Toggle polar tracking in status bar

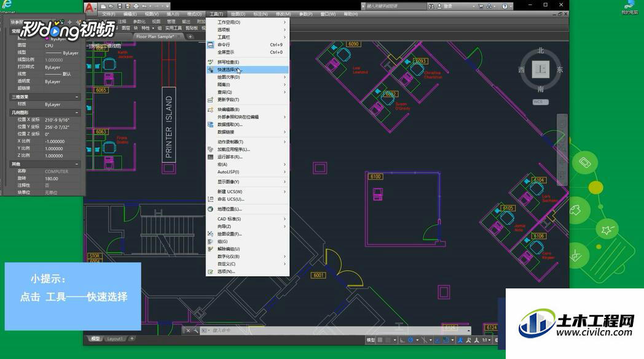click(x=410, y=340)
